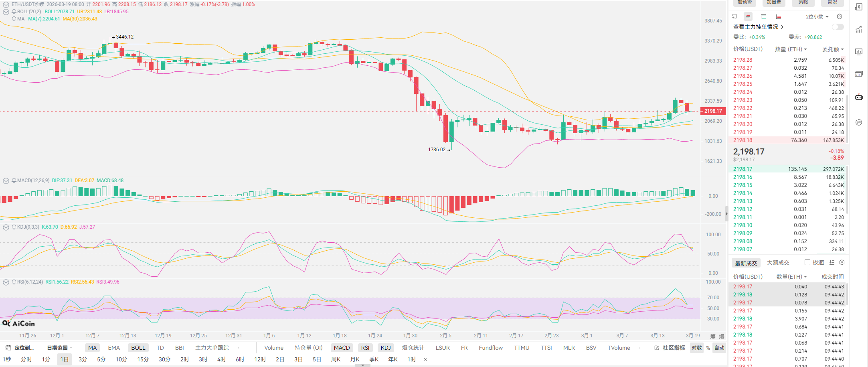Click the 加自选 add to watchlist button

pos(774,2)
